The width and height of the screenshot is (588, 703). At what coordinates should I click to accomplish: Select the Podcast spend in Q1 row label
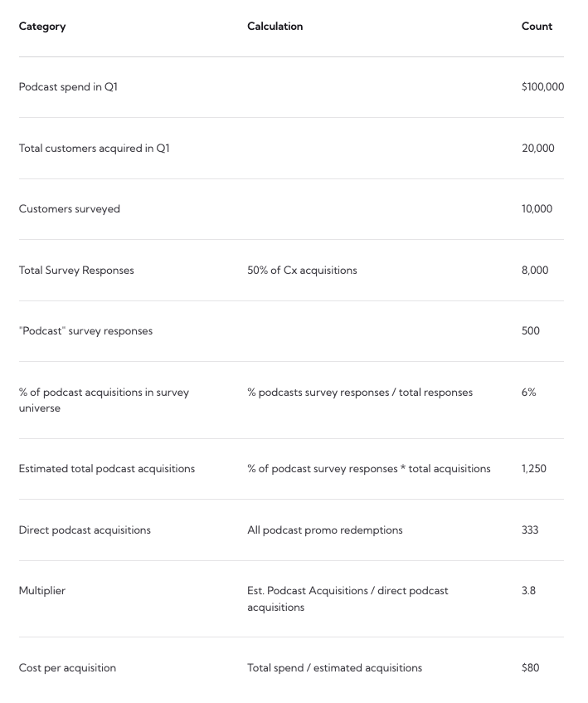click(x=68, y=87)
